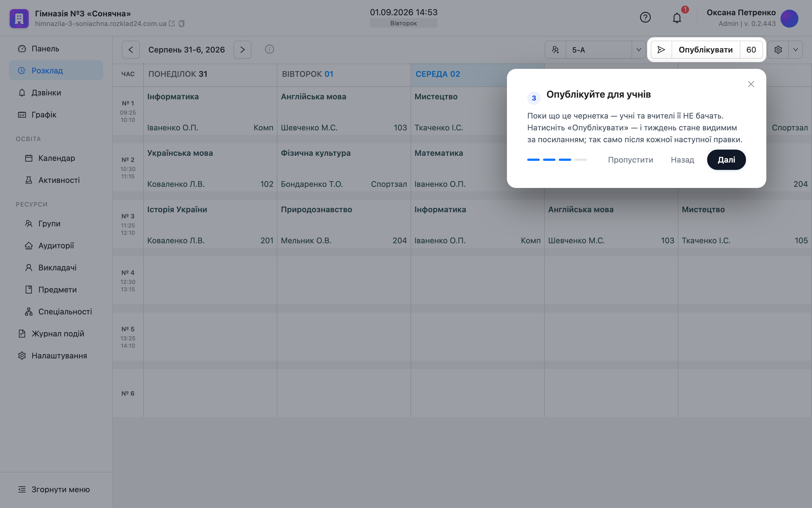Viewport: 812px width, 508px height.
Task: Open the help question mark icon
Action: pos(645,17)
